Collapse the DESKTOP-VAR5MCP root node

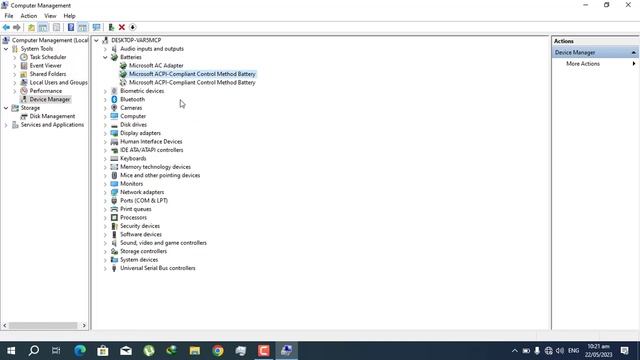(96, 40)
